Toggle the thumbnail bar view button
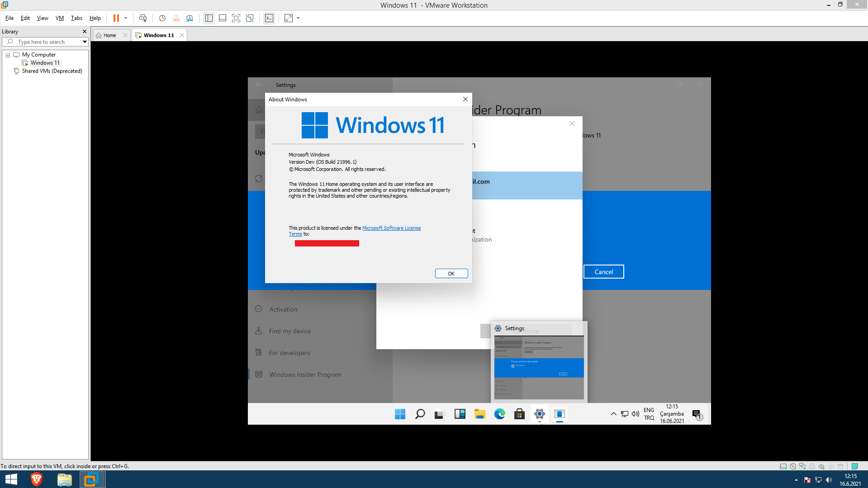The height and width of the screenshot is (488, 868). 223,18
